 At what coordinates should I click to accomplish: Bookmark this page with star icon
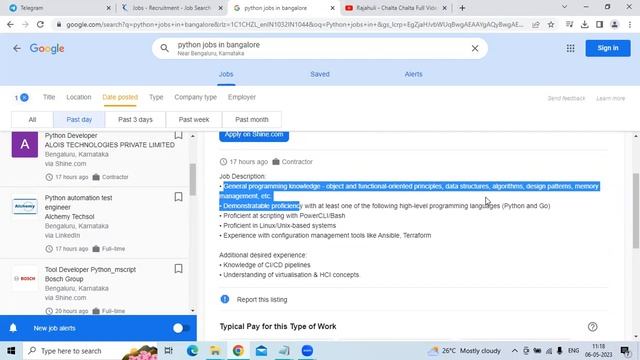coord(551,24)
